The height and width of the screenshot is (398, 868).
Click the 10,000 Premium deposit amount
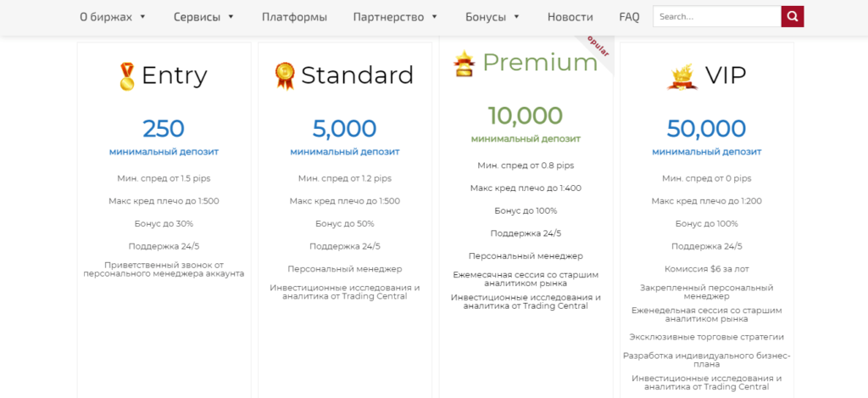pyautogui.click(x=526, y=115)
